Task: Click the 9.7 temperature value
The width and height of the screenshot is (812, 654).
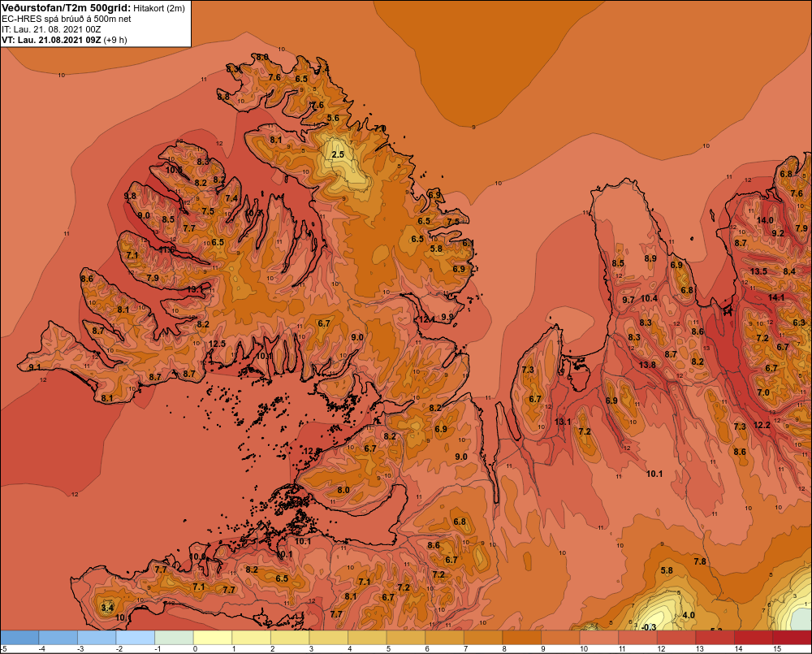Action: pos(628,300)
